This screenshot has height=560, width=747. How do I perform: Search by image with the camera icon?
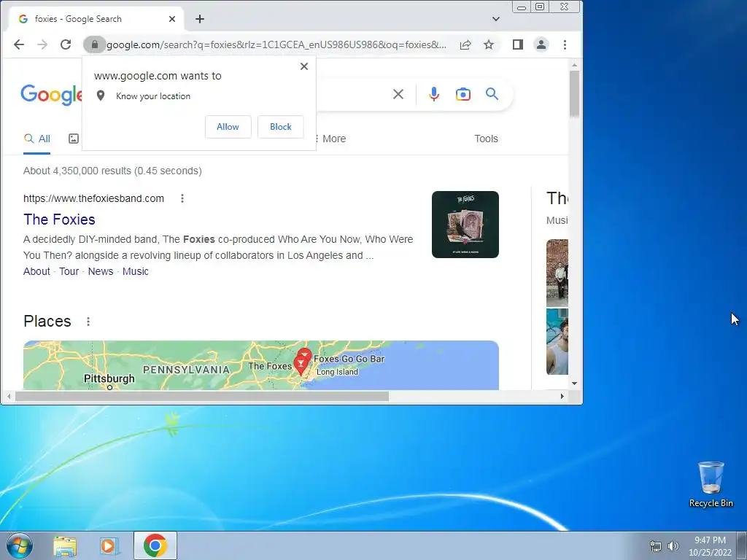coord(462,94)
